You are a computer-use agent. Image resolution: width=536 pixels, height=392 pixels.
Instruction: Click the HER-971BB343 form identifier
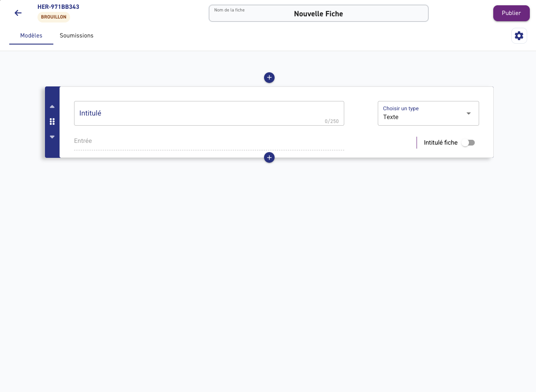coord(58,7)
